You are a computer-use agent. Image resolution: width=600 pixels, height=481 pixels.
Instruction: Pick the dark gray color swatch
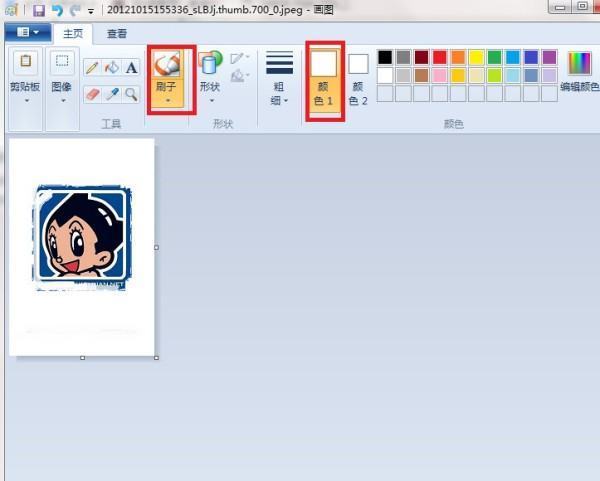click(x=403, y=57)
